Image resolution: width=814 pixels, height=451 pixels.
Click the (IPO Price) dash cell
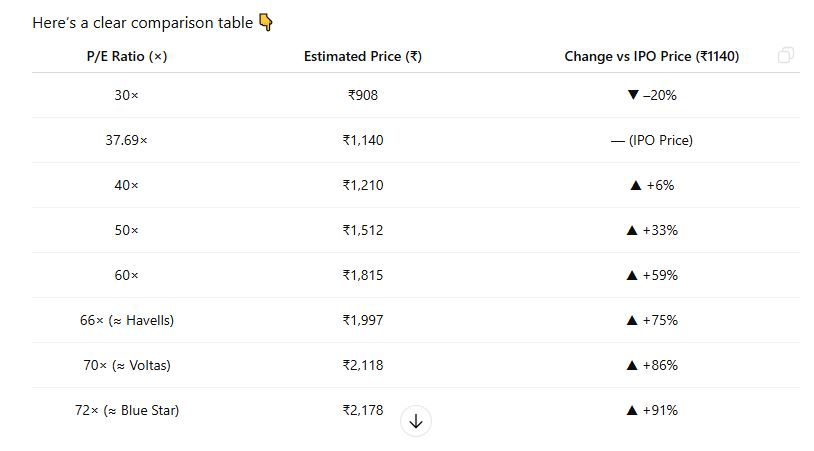click(651, 140)
